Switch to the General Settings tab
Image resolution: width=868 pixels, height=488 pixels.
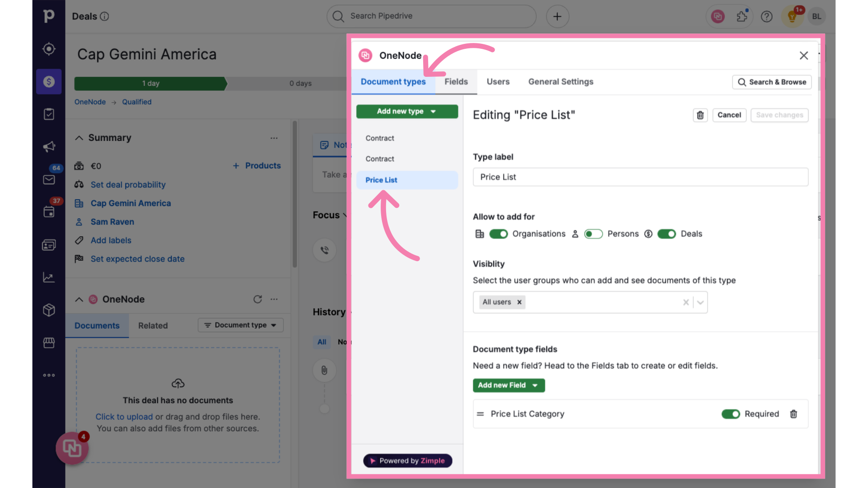tap(561, 82)
